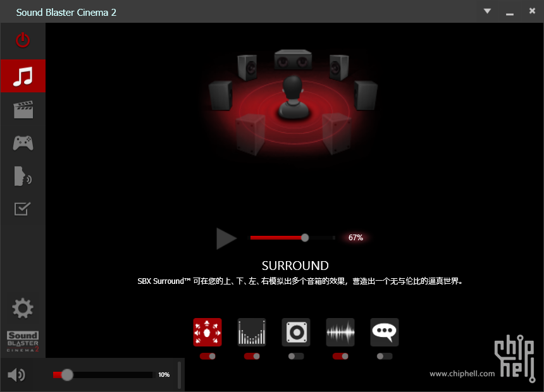Click the vertical bar beside volume percentage
The image size is (544, 392).
[x=180, y=375]
